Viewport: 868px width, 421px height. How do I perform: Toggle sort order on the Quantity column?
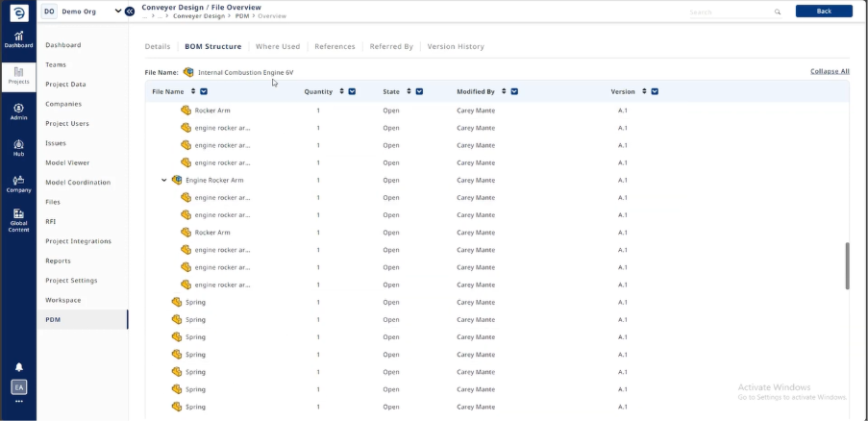point(340,91)
